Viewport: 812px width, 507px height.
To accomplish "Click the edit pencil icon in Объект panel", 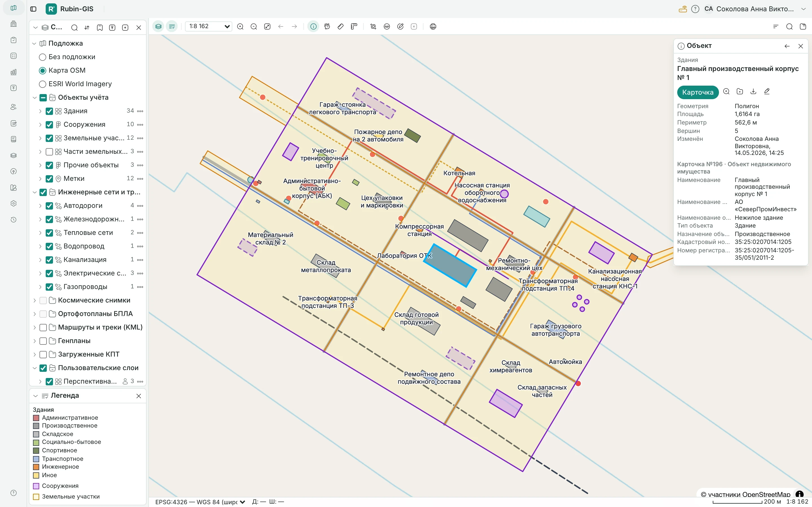I will 767,92.
